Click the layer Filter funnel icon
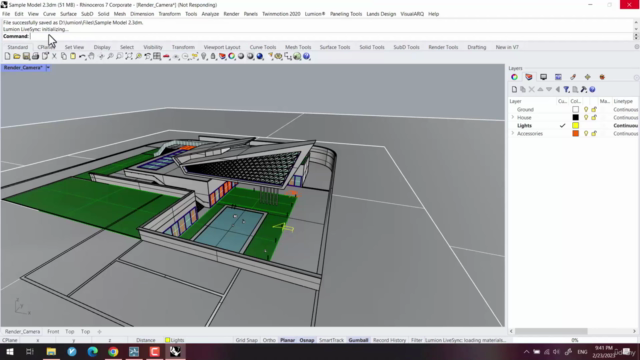Image resolution: width=640 pixels, height=360 pixels. tap(567, 89)
